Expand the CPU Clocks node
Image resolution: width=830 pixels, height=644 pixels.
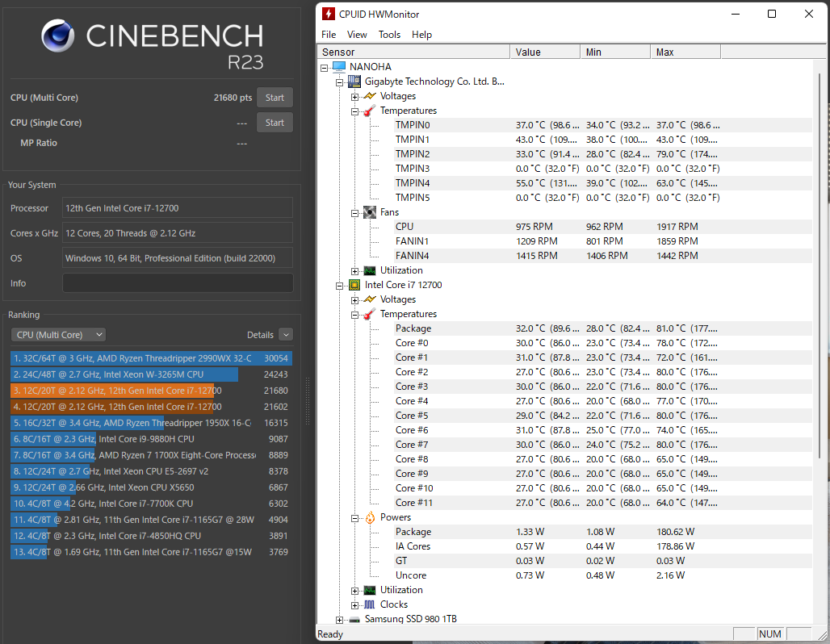coord(354,605)
